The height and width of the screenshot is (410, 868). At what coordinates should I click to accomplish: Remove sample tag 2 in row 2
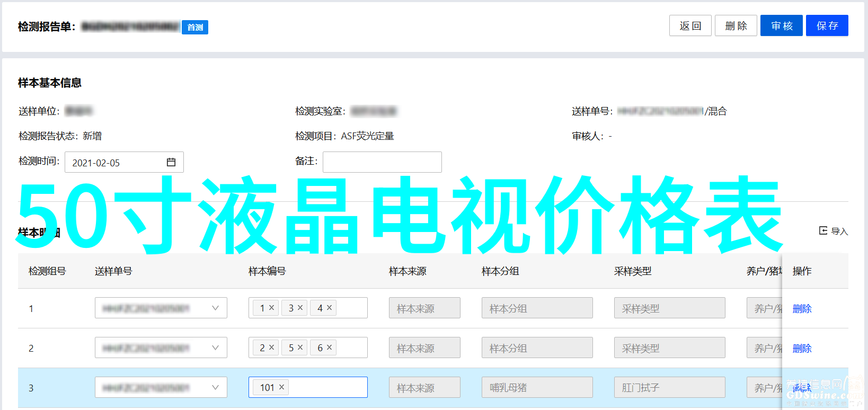click(x=271, y=347)
